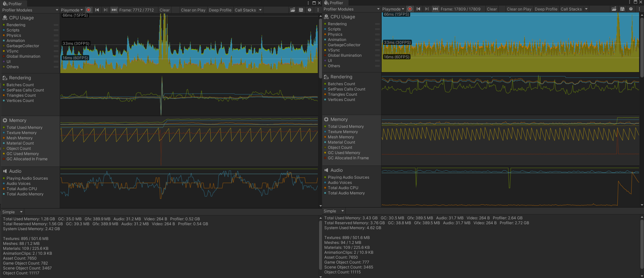Toggle Clear on Play in the right Profiler
644x278 pixels.
(519, 9)
